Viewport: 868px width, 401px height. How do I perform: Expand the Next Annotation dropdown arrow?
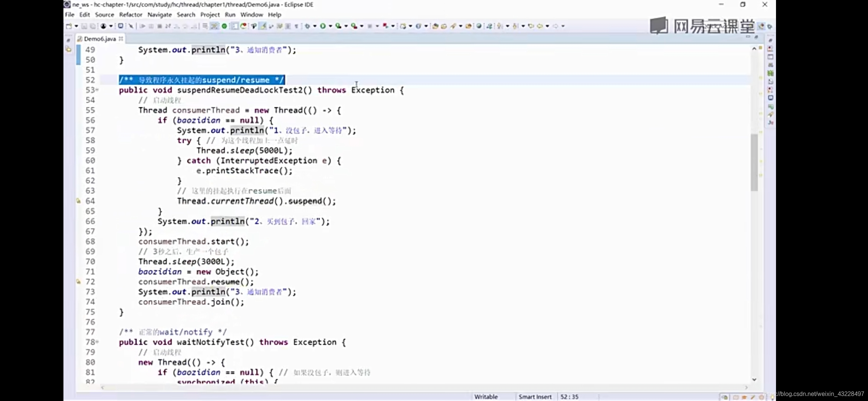[507, 26]
